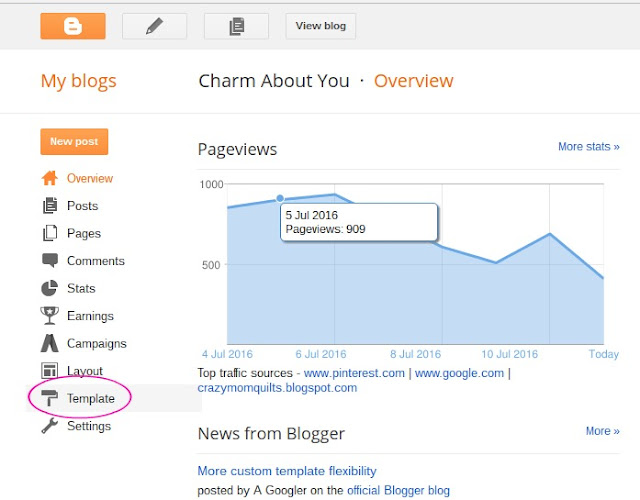Read More custom template flexibility article
Viewport: 640px width, 500px height.
(x=287, y=471)
